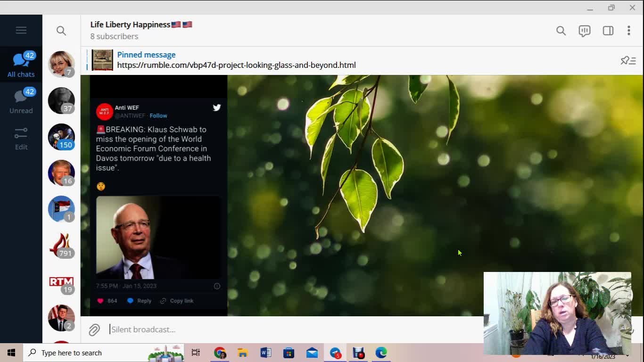Viewport: 644px width, 362px height.
Task: Open the Windows Start menu
Action: click(x=11, y=353)
